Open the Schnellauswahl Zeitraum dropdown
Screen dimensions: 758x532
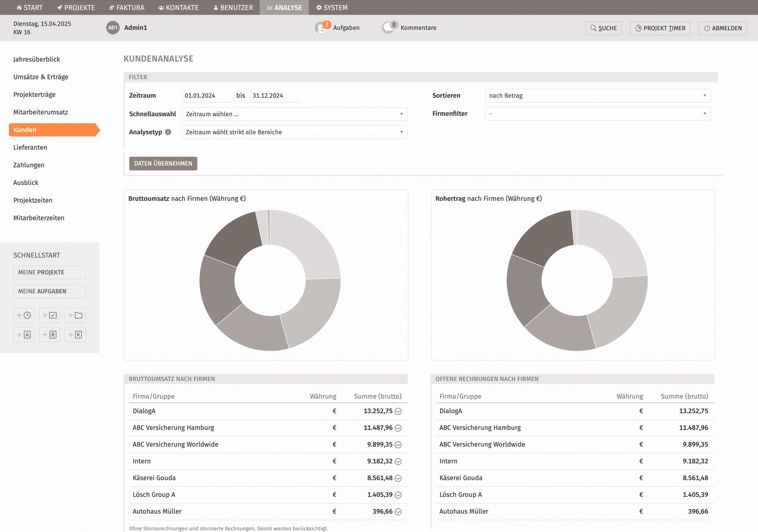[x=294, y=114]
